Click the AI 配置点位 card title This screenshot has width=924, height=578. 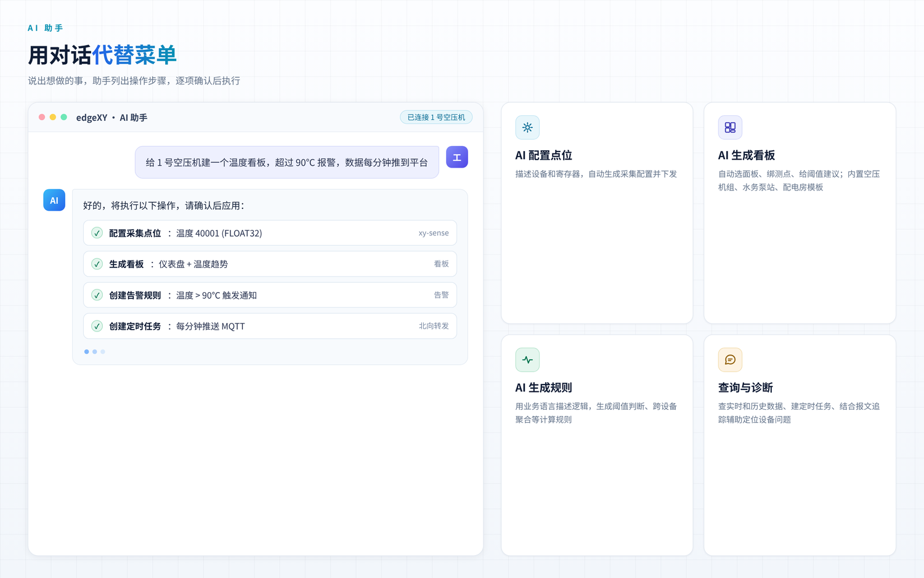tap(544, 155)
